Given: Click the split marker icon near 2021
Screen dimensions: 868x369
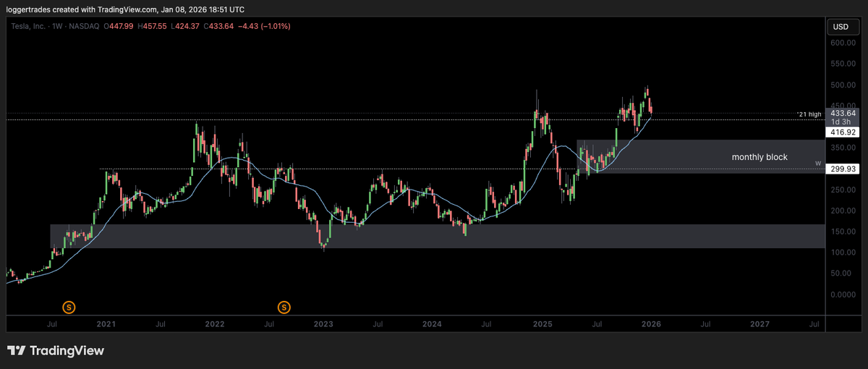Looking at the screenshot, I should tap(69, 307).
